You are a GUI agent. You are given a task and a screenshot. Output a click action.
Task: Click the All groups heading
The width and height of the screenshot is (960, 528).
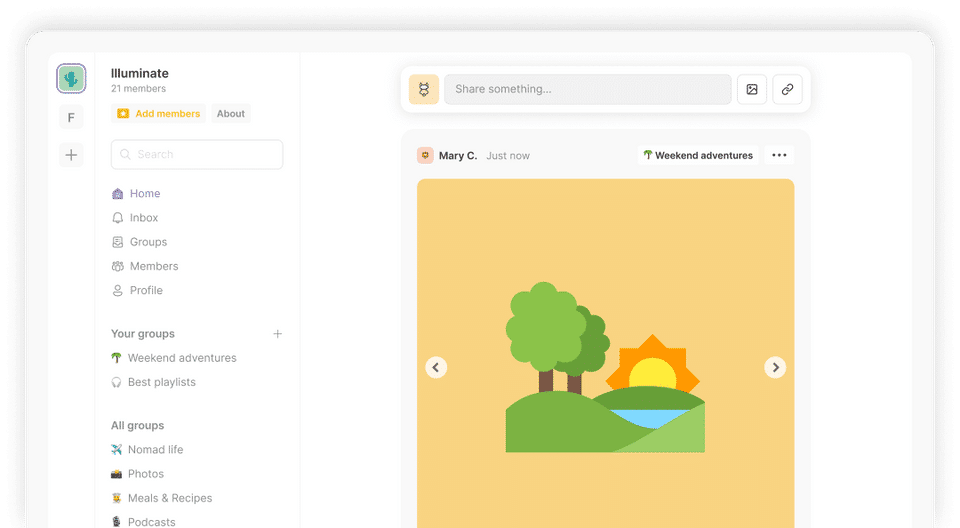click(137, 426)
